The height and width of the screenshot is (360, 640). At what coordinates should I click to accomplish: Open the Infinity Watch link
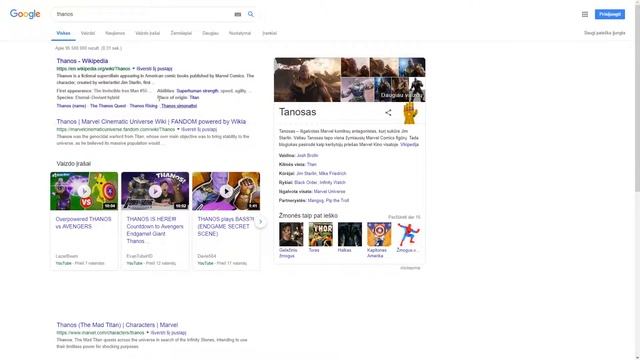pos(332,182)
